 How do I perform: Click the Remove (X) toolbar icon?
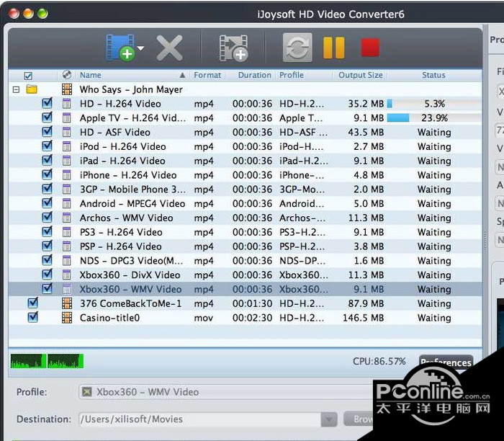(169, 48)
